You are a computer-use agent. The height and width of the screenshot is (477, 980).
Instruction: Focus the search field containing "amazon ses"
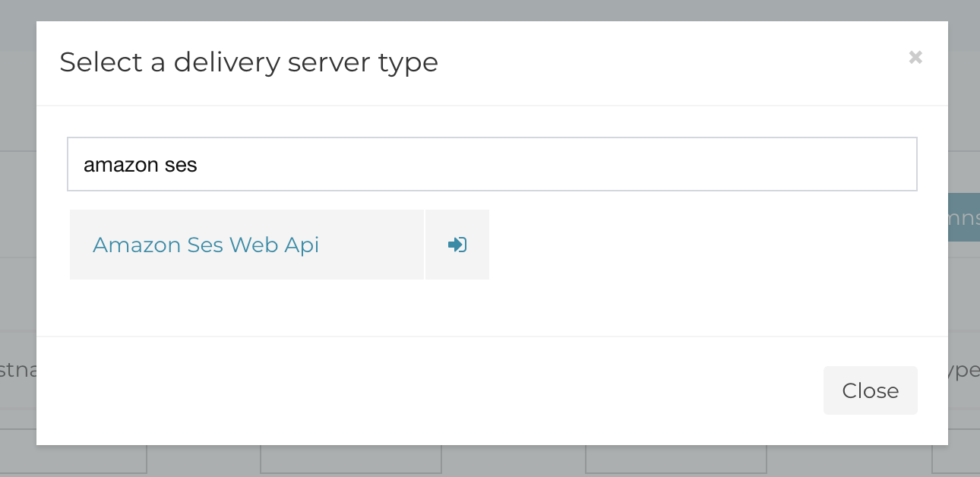coord(492,164)
